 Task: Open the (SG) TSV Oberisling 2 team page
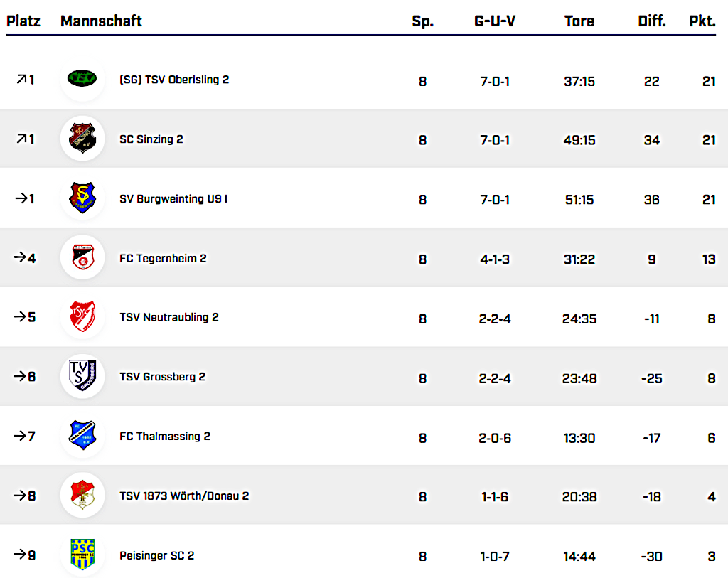pos(174,80)
